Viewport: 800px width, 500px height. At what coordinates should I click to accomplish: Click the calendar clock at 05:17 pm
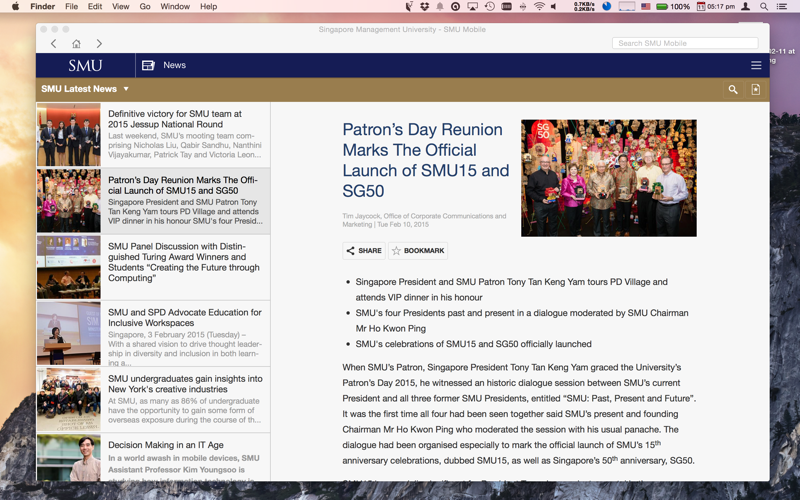point(716,6)
